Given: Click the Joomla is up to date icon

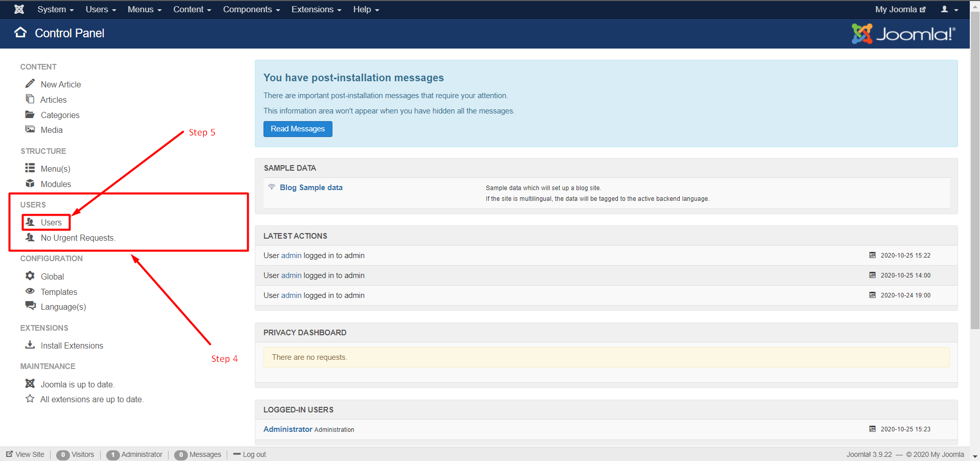Looking at the screenshot, I should point(30,383).
